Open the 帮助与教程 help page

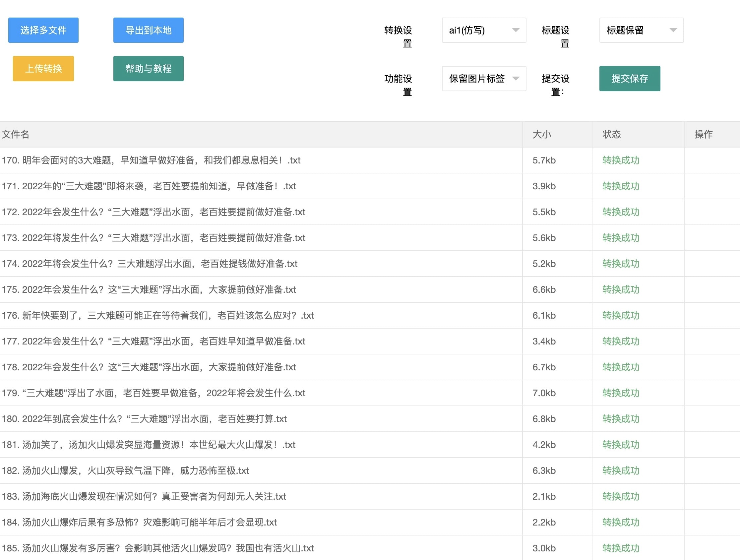point(148,69)
